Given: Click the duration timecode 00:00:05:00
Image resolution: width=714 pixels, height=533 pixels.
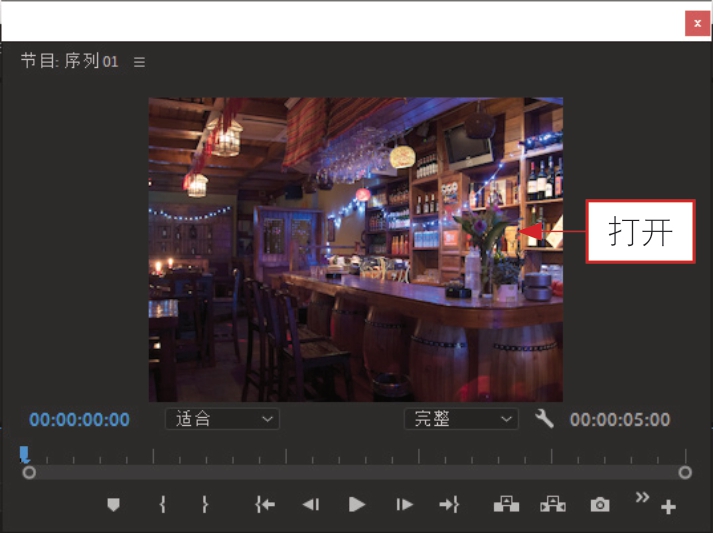Looking at the screenshot, I should click(x=620, y=420).
